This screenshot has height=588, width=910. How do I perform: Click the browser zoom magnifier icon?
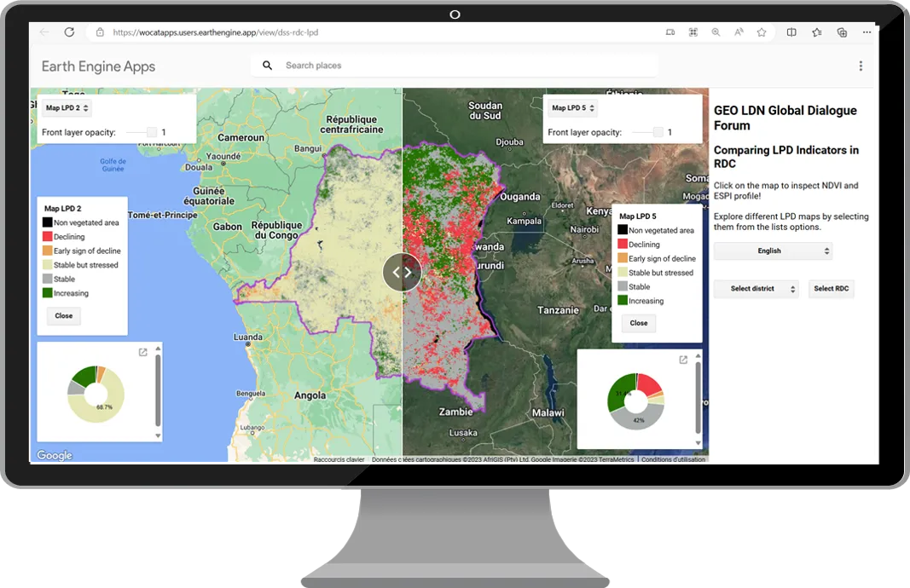tap(716, 32)
